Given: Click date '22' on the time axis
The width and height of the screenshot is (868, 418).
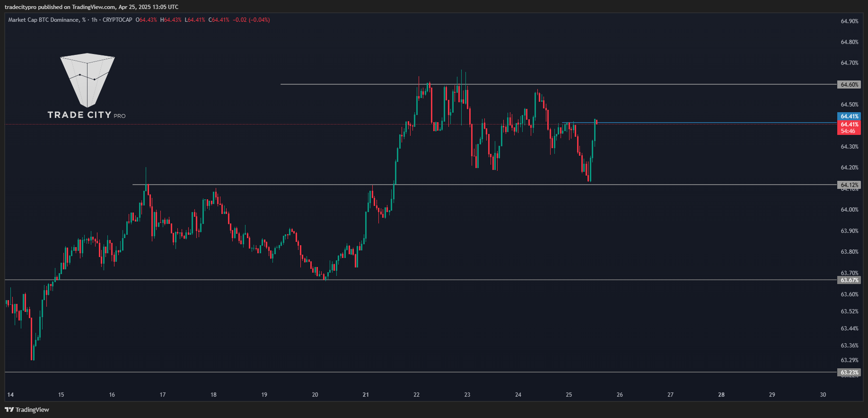Looking at the screenshot, I should 417,395.
